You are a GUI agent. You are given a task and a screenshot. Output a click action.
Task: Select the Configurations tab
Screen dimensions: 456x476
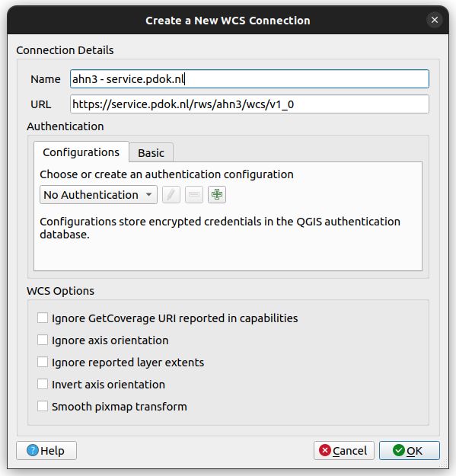coord(81,152)
